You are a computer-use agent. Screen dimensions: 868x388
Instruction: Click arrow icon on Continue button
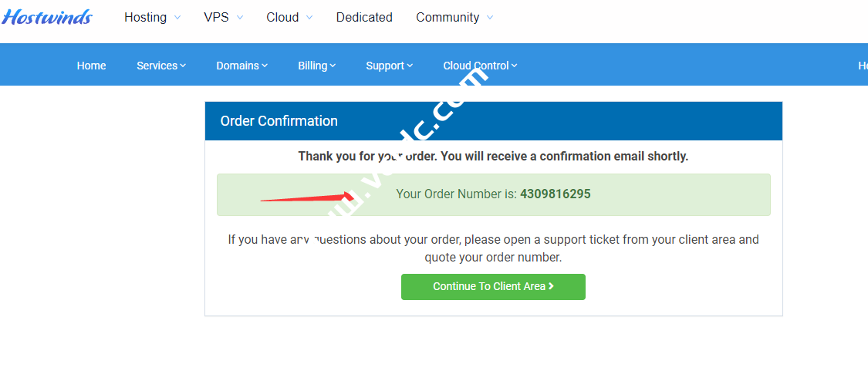point(551,286)
